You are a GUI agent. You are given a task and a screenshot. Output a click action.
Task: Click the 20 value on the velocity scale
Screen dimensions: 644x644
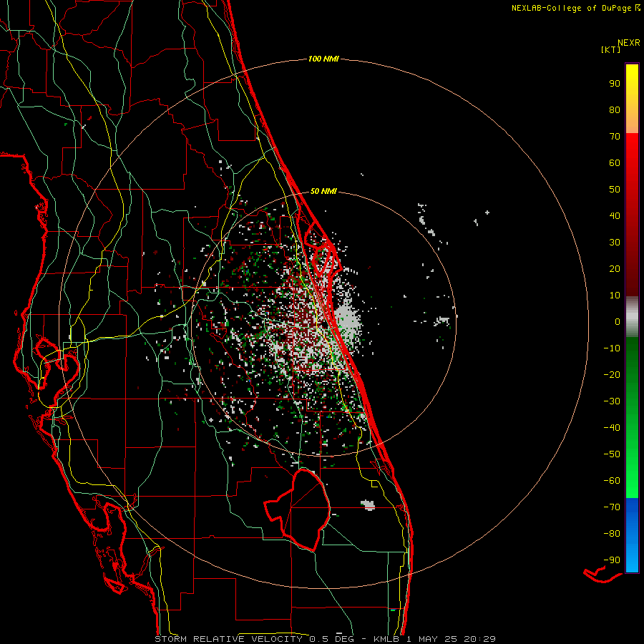615,268
